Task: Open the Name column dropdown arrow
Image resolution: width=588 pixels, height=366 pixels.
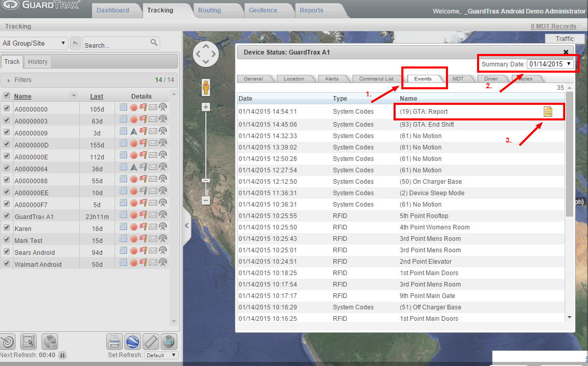Action: click(x=74, y=96)
